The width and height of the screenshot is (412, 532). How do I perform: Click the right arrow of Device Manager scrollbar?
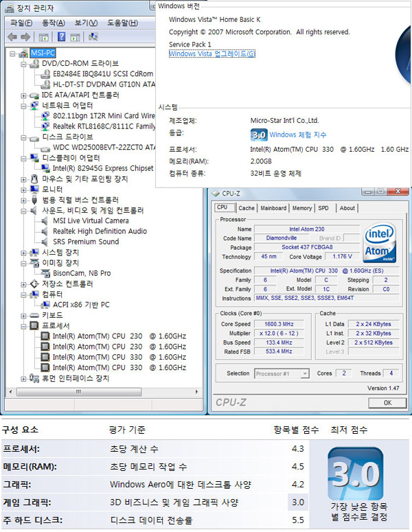(196, 392)
